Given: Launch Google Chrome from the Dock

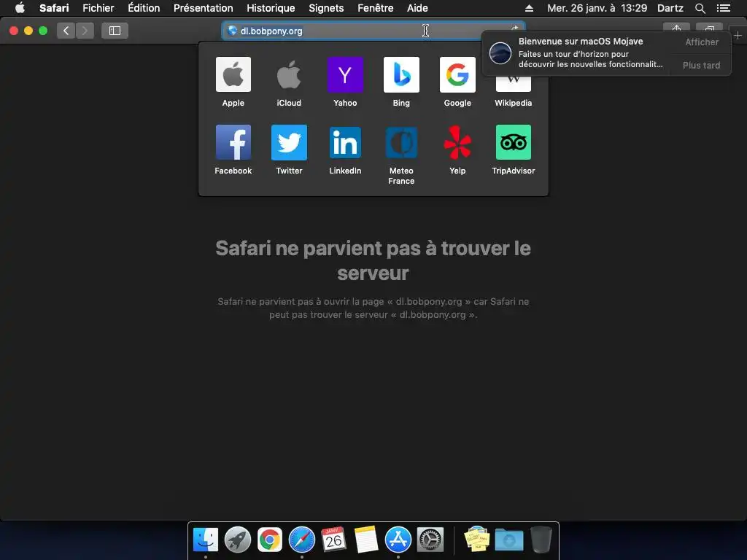Looking at the screenshot, I should click(270, 540).
